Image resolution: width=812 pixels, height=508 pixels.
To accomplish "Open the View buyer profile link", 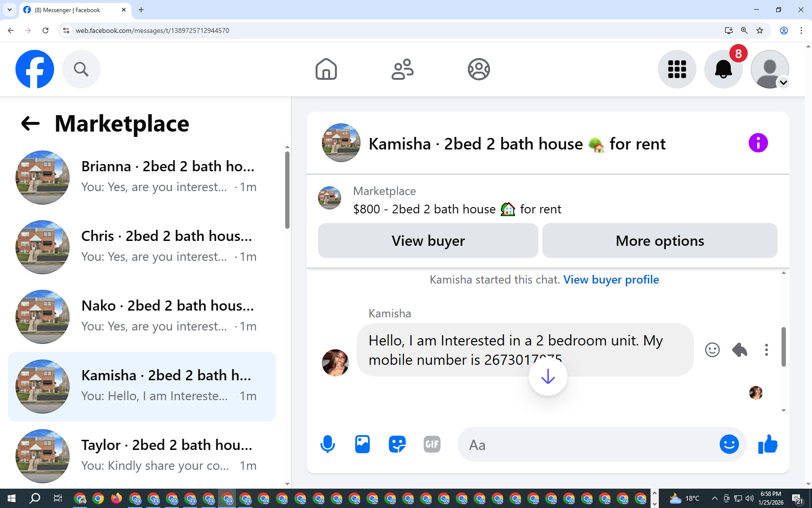I will 611,280.
